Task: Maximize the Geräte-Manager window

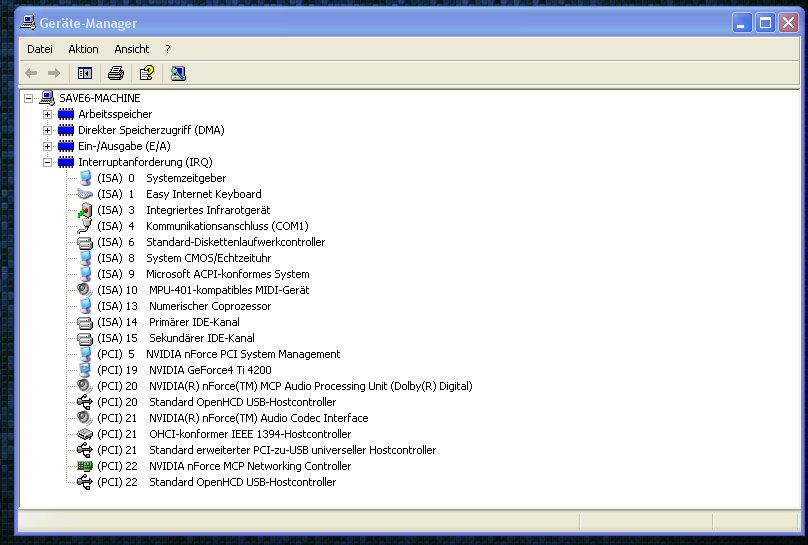Action: pos(765,23)
